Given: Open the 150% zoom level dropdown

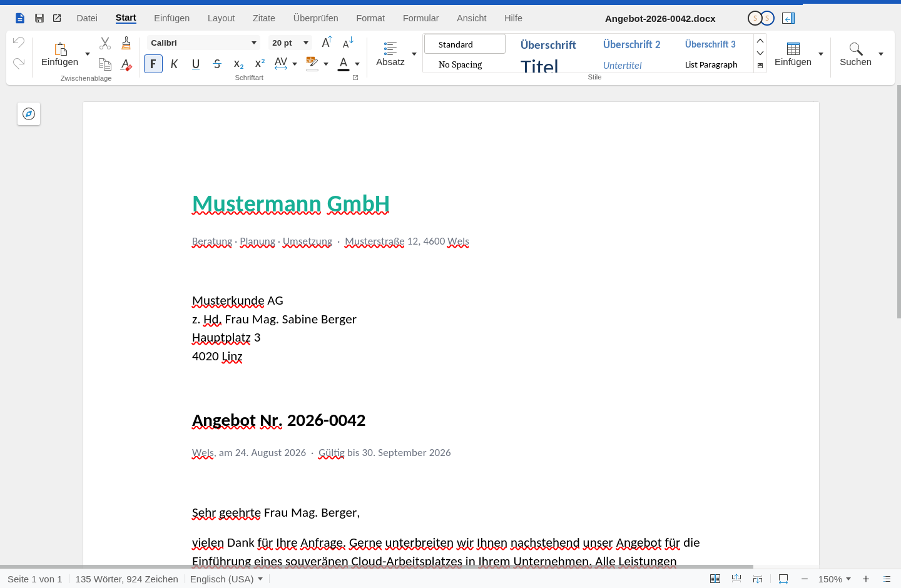Looking at the screenshot, I should pos(835,579).
